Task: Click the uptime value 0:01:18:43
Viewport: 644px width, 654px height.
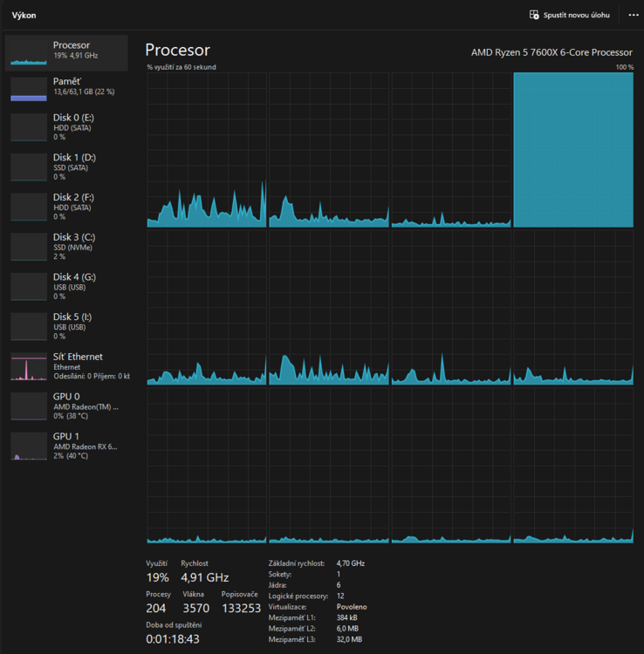Action: 173,639
